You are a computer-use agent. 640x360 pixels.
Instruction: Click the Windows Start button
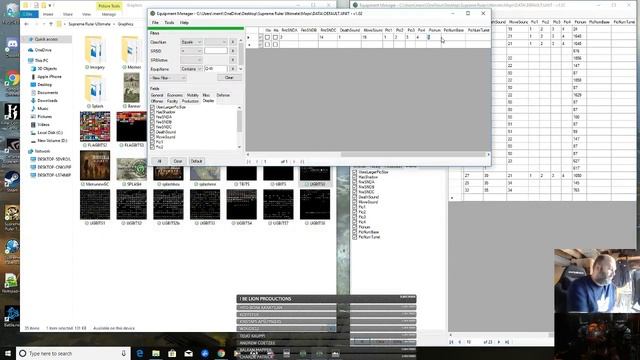7,353
